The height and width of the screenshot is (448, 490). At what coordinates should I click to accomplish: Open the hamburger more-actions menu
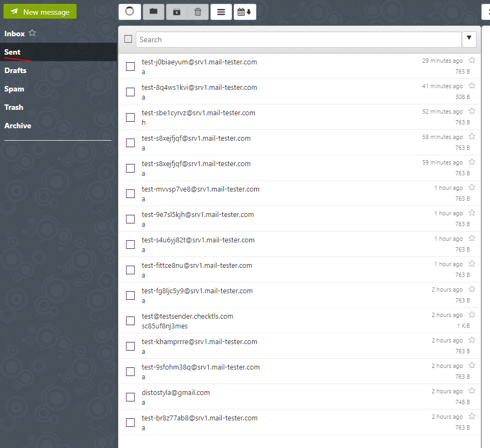point(221,11)
